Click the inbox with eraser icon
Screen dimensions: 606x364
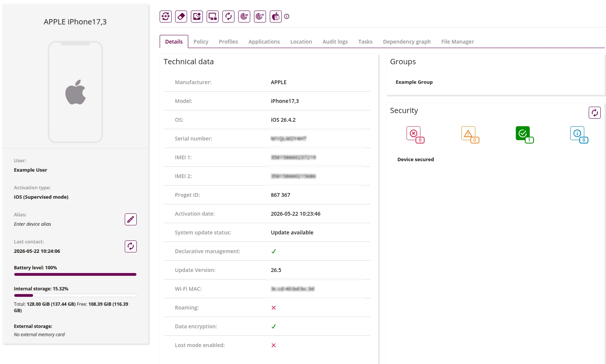(197, 17)
